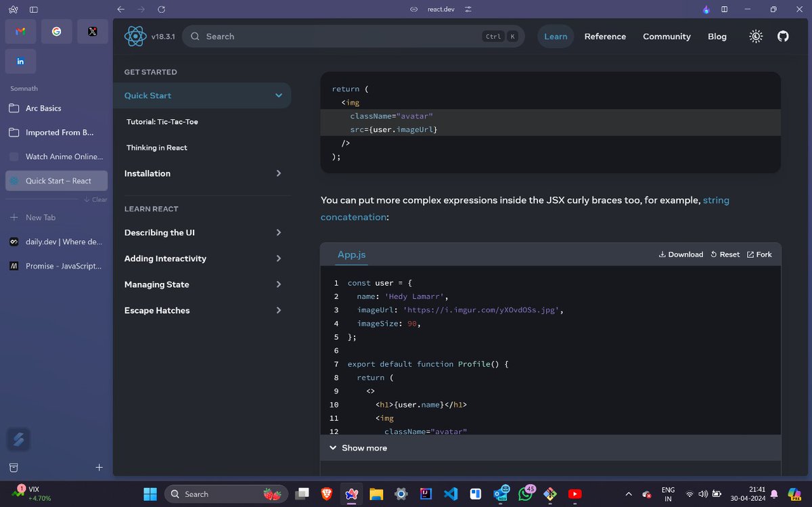Open a New Tab from the sidebar
The width and height of the screenshot is (812, 507).
click(x=57, y=217)
